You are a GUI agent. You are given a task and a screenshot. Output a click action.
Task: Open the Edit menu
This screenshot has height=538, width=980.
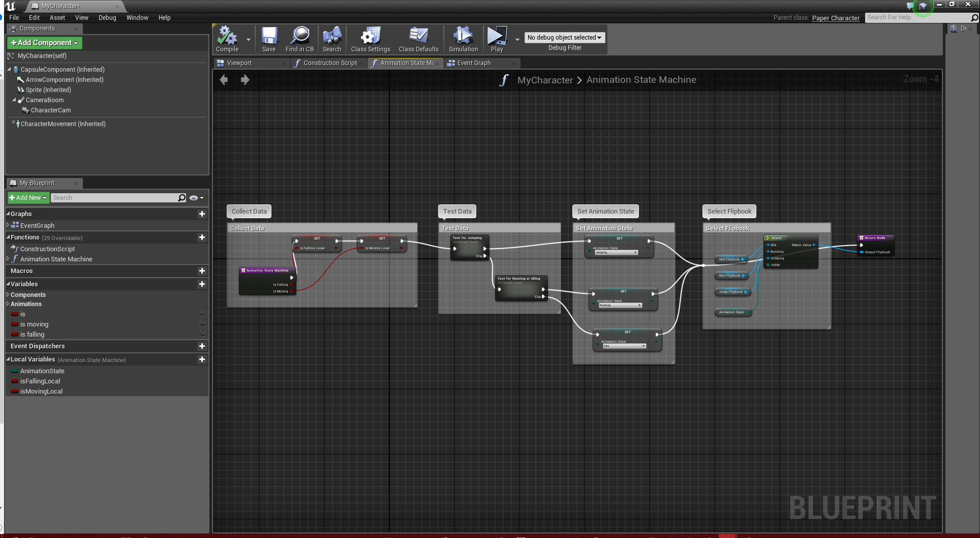34,17
